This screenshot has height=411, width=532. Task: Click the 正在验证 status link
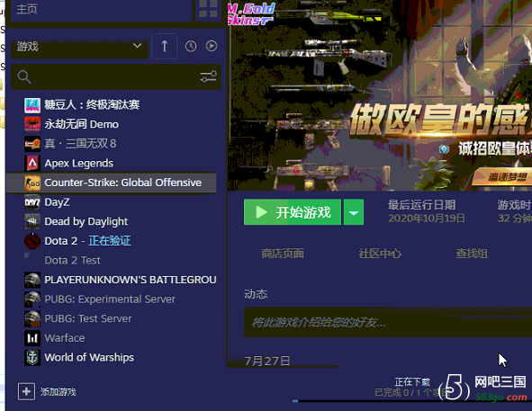(x=110, y=241)
